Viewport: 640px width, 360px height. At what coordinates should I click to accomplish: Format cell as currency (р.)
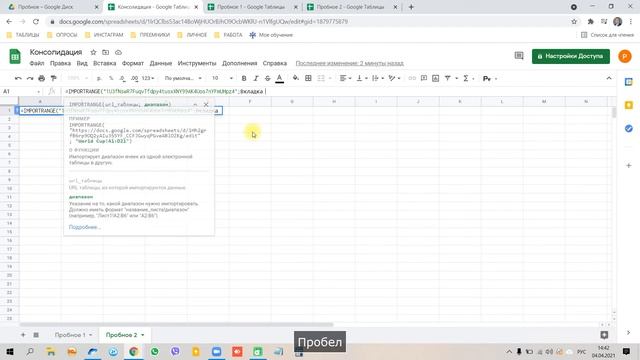pos(99,78)
